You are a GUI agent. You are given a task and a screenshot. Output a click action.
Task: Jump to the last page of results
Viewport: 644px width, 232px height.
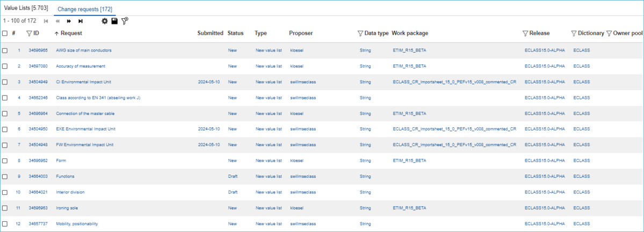point(81,21)
